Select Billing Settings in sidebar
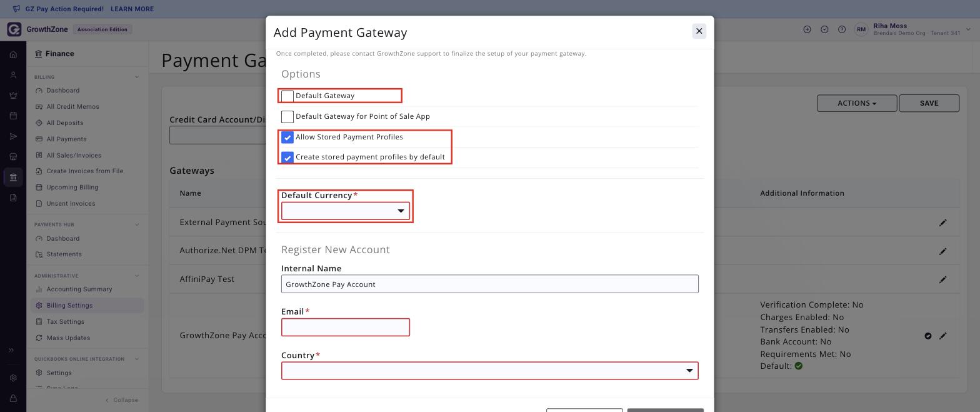This screenshot has width=980, height=412. 87,306
